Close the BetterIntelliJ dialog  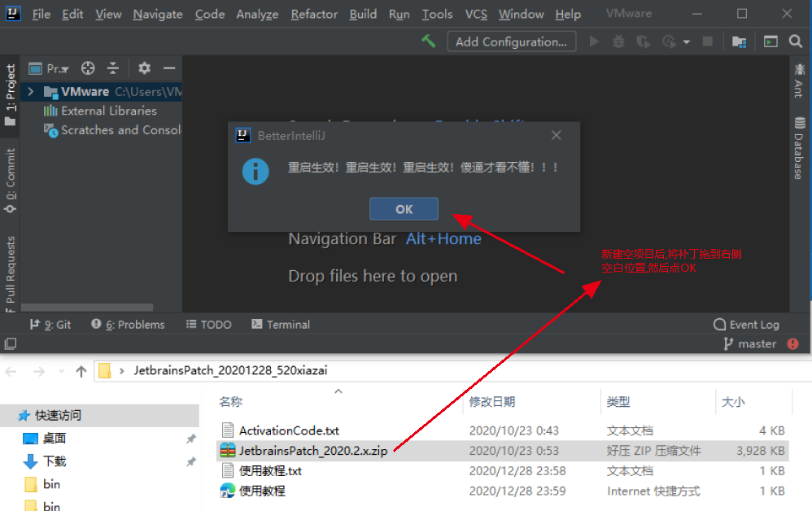point(557,135)
